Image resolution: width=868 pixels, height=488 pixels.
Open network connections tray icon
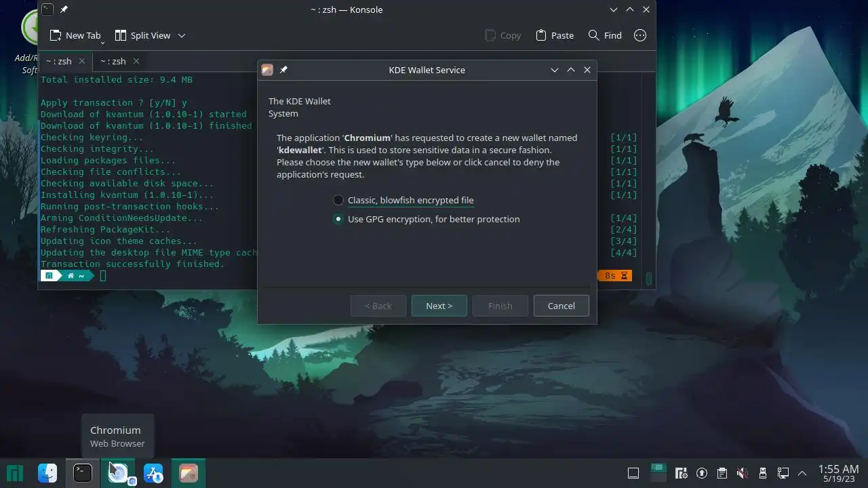[x=783, y=473]
